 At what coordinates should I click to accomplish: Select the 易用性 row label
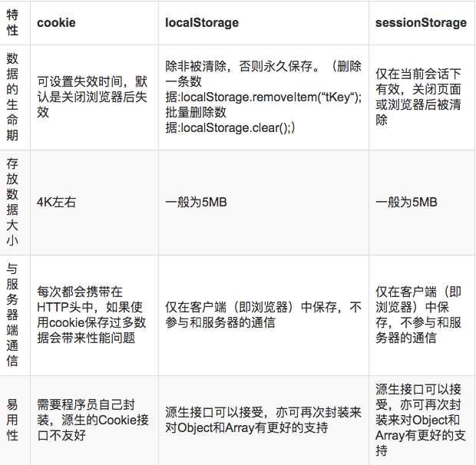tap(12, 420)
